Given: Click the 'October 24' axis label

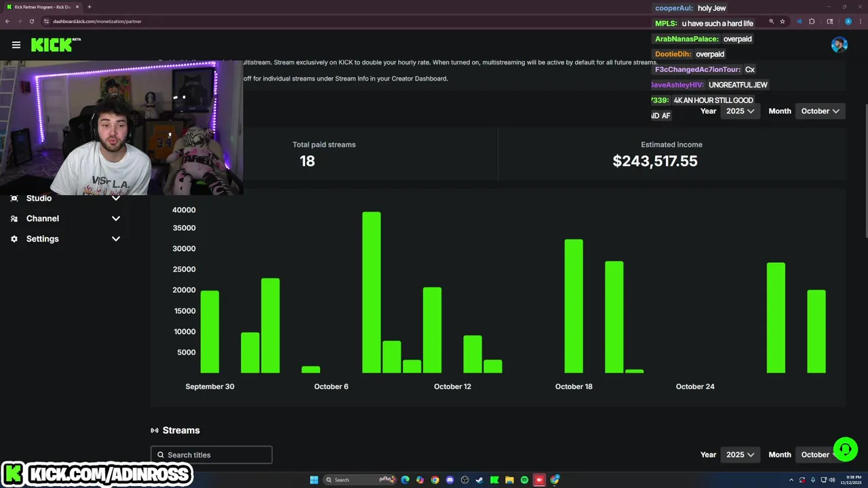Looking at the screenshot, I should pyautogui.click(x=695, y=386).
